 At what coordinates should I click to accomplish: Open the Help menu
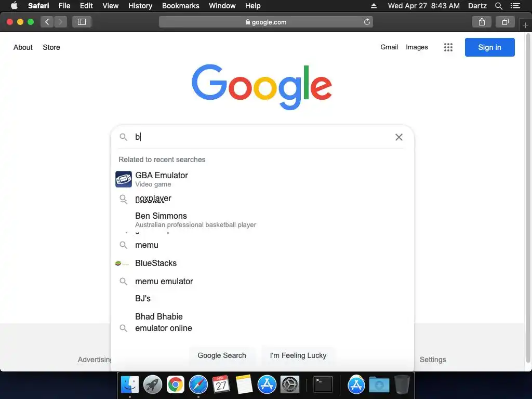[253, 6]
